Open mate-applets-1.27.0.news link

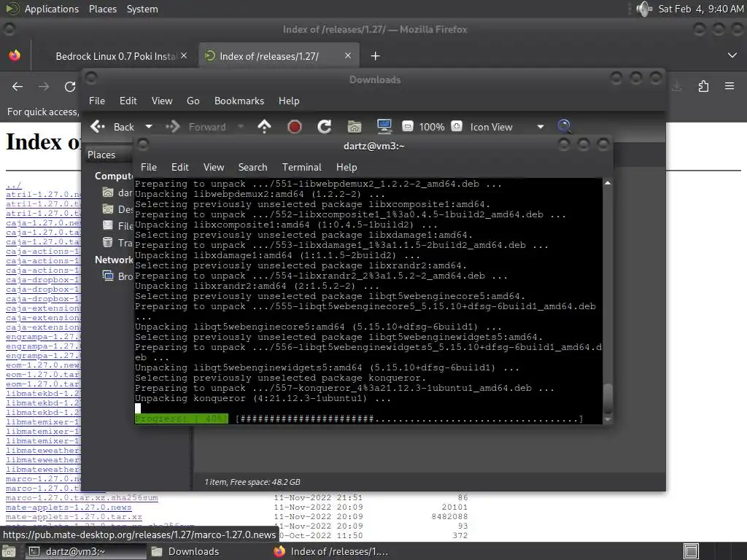pyautogui.click(x=68, y=507)
